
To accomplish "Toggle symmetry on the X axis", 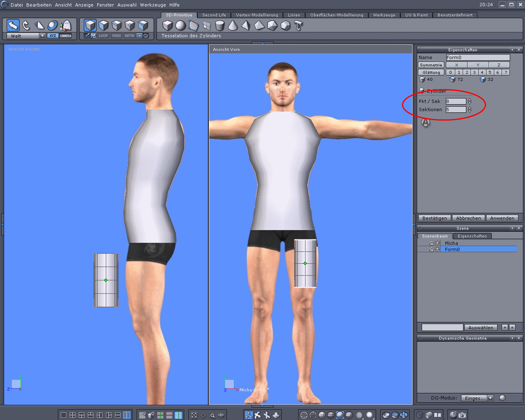I will 457,65.
